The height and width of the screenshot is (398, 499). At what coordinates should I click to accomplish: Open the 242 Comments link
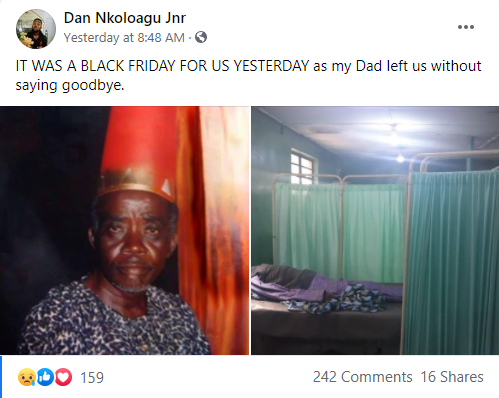363,377
